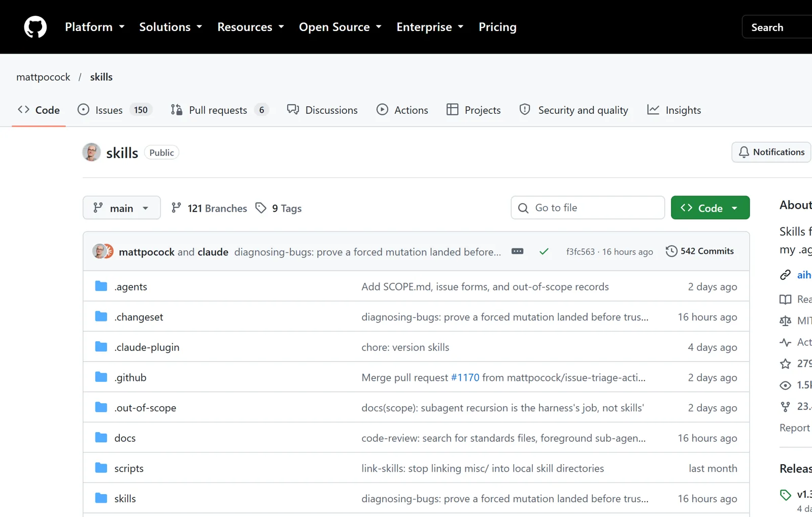This screenshot has width=812, height=517.
Task: Show commit status green checkmark
Action: (x=544, y=251)
